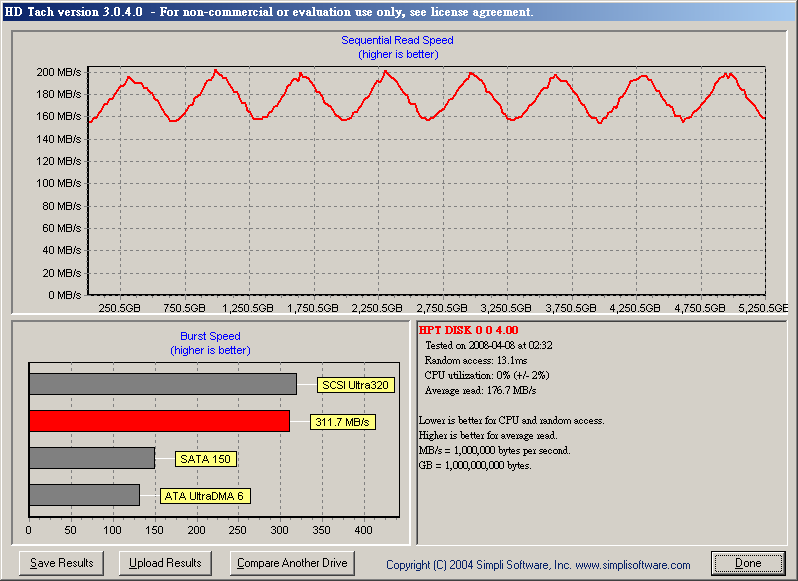Click the Done button
This screenshot has width=798, height=581.
pos(748,563)
